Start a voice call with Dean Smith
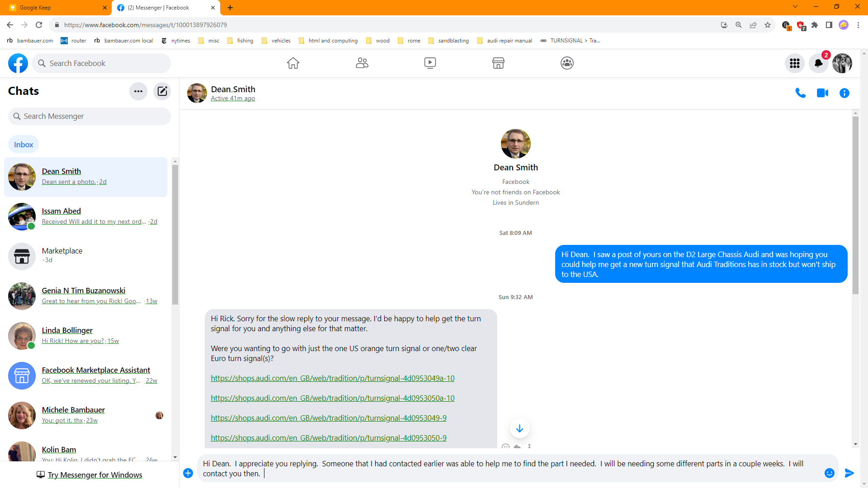This screenshot has width=868, height=488. pos(800,93)
